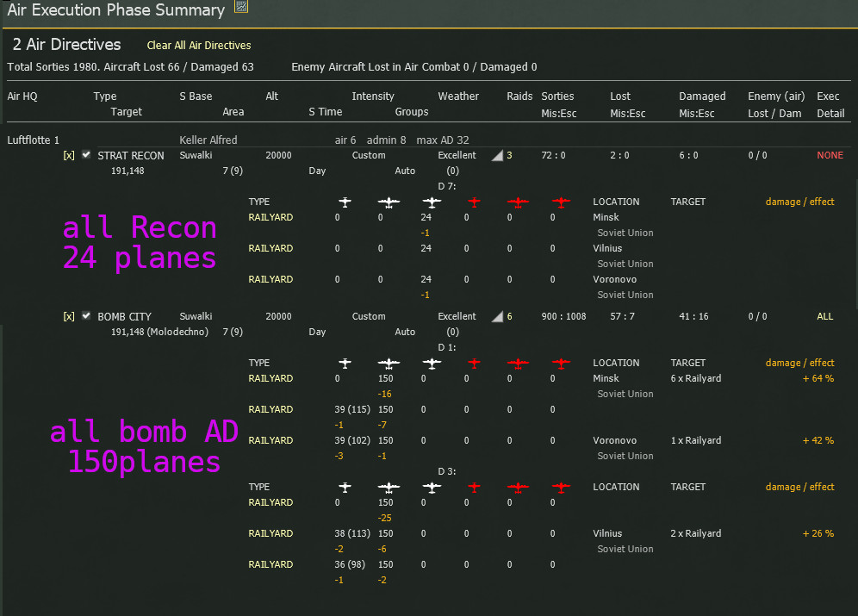The height and width of the screenshot is (616, 858).
Task: Select the STRAT RECON directive name
Action: (131, 155)
